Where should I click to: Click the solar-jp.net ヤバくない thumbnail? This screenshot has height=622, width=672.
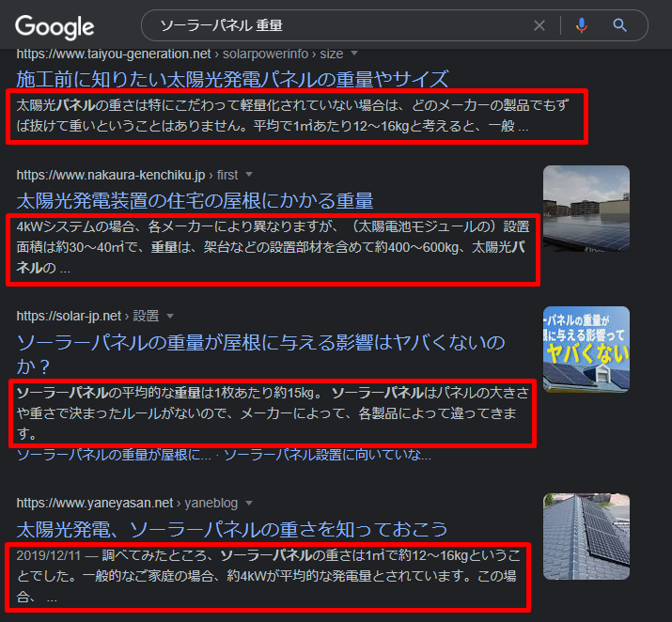coord(586,350)
